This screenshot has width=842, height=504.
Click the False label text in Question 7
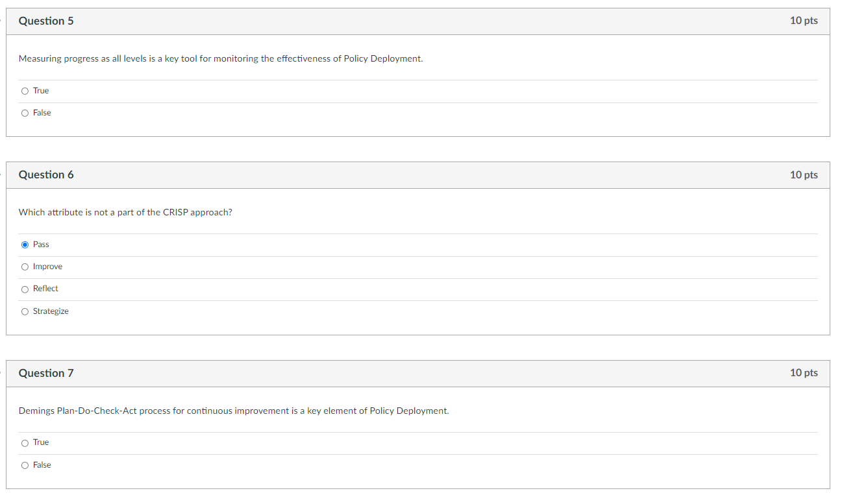pyautogui.click(x=43, y=465)
